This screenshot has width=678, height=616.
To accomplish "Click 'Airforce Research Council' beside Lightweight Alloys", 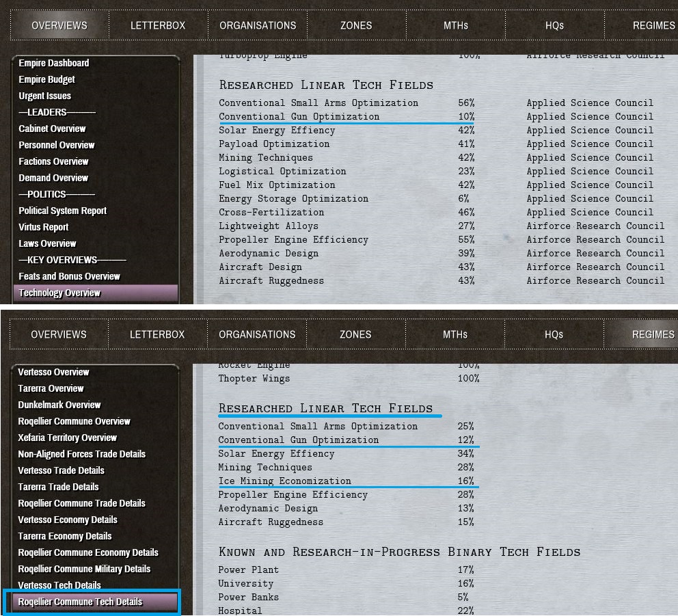I will point(595,226).
